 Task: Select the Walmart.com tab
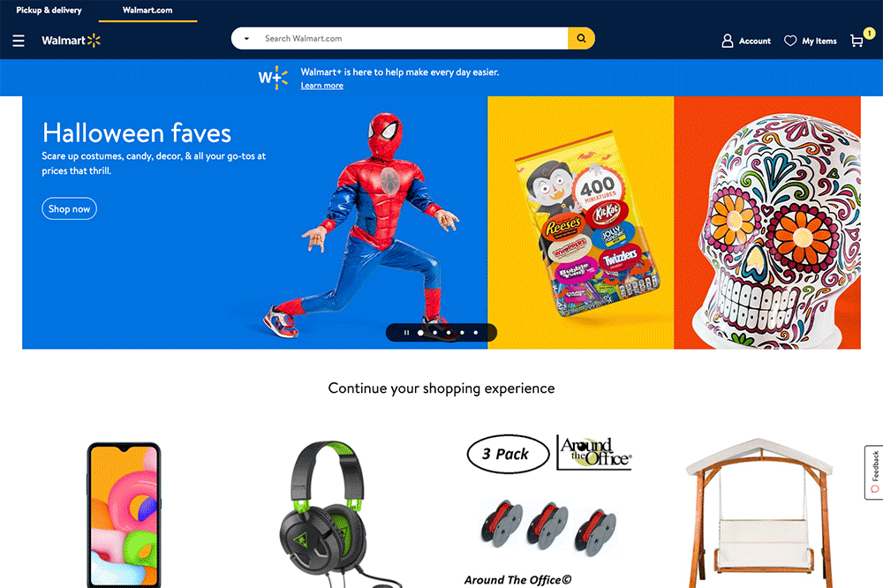coord(147,10)
